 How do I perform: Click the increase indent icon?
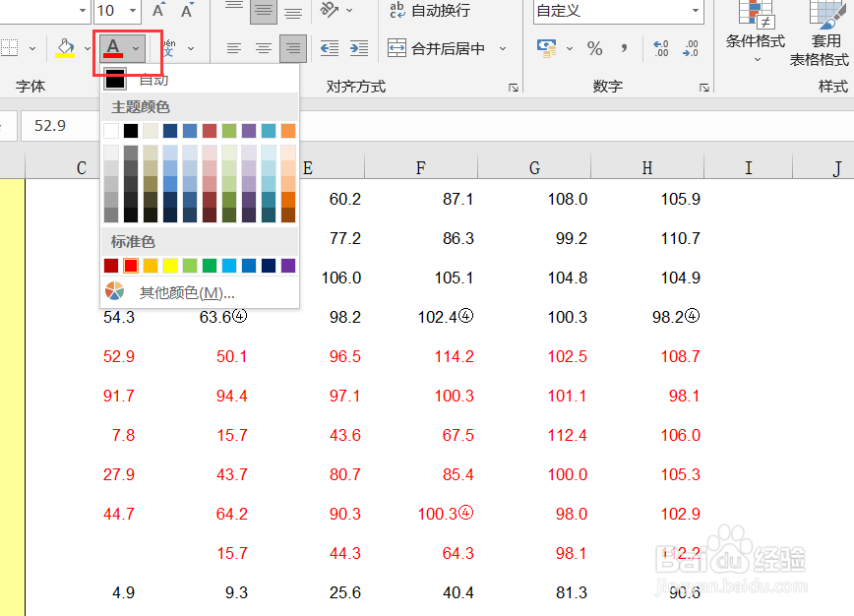(x=359, y=48)
